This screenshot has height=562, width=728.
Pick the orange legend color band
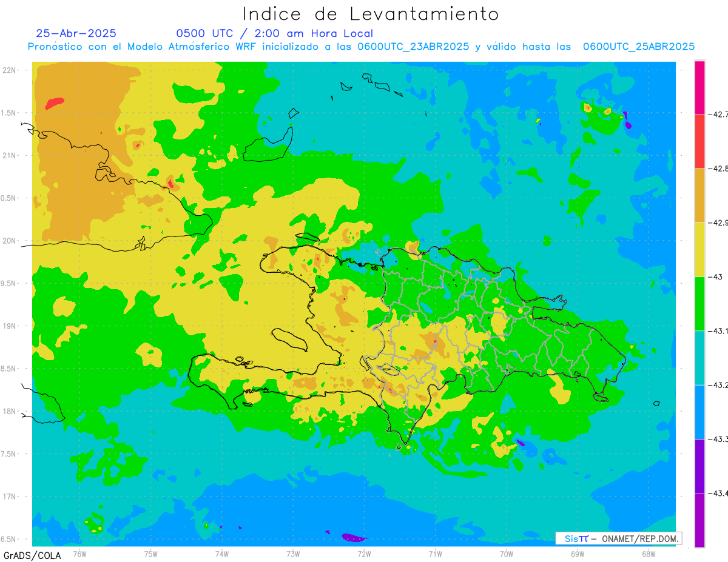(x=699, y=195)
